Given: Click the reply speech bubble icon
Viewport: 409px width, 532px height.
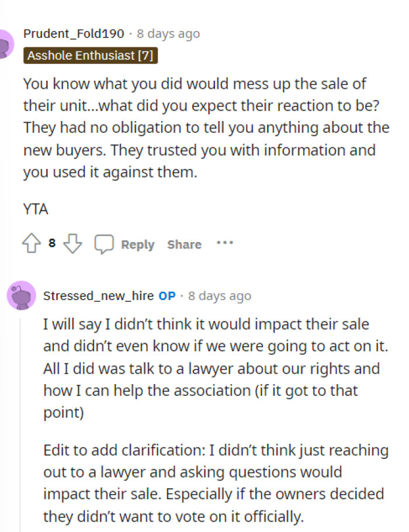Looking at the screenshot, I should (104, 244).
